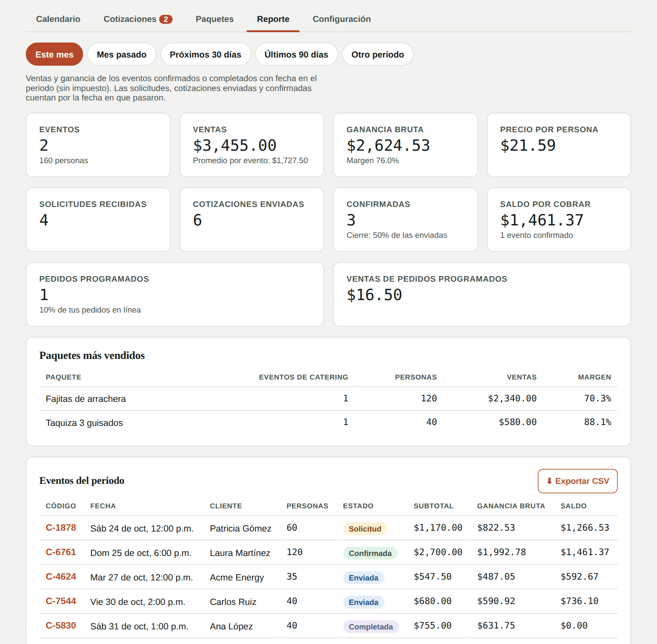Click 'Cierre: 50% de las enviadas' text

[397, 235]
